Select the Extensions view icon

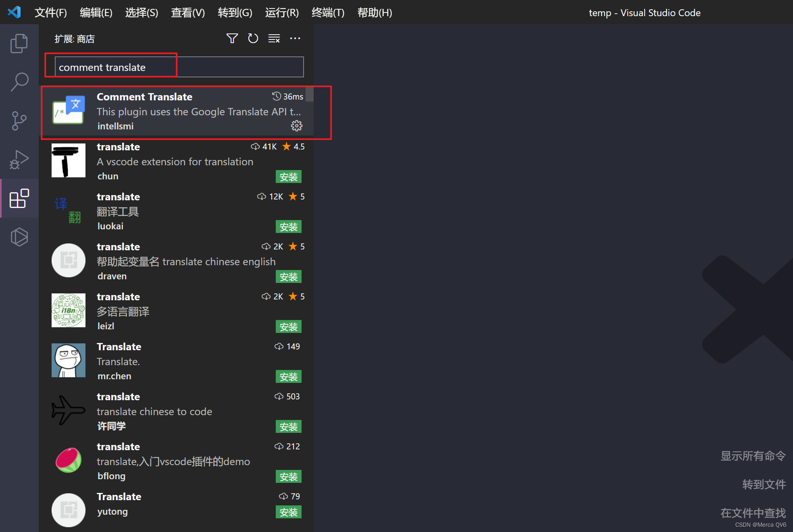[19, 198]
